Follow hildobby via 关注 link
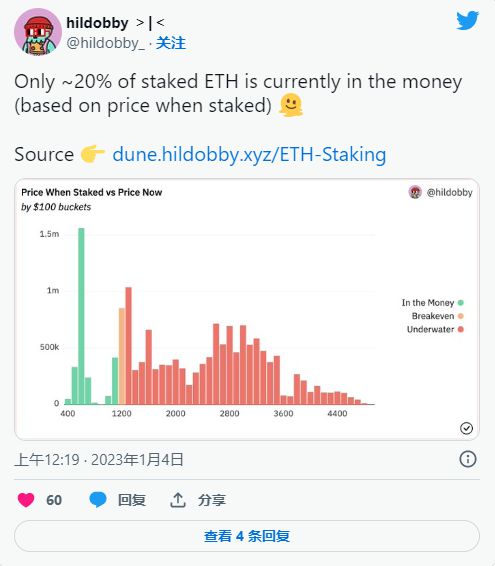 coord(171,43)
